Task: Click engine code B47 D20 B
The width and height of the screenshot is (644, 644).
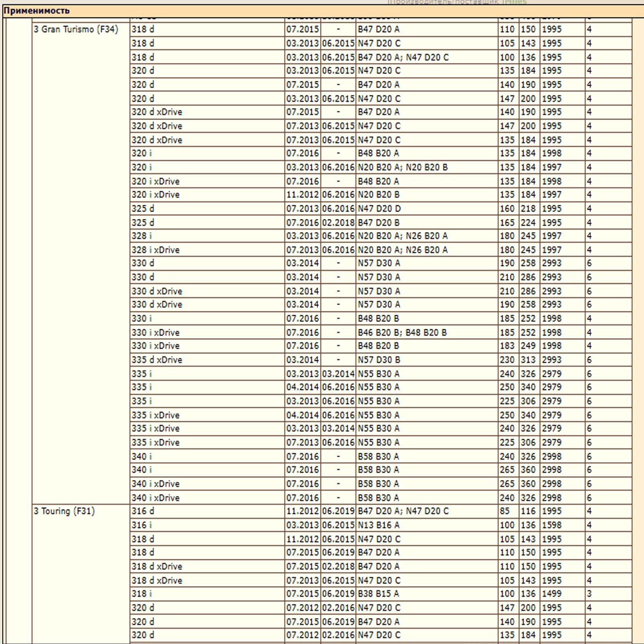Action: (379, 223)
